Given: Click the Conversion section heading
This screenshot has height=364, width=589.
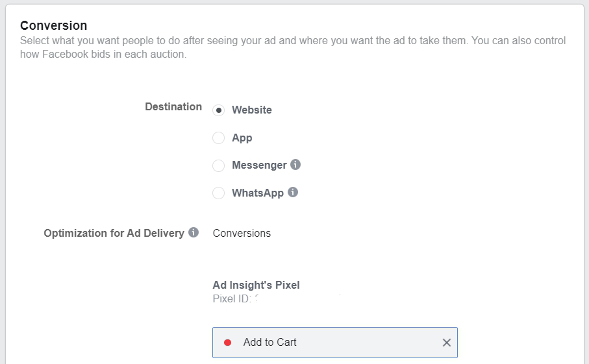Looking at the screenshot, I should pyautogui.click(x=54, y=25).
